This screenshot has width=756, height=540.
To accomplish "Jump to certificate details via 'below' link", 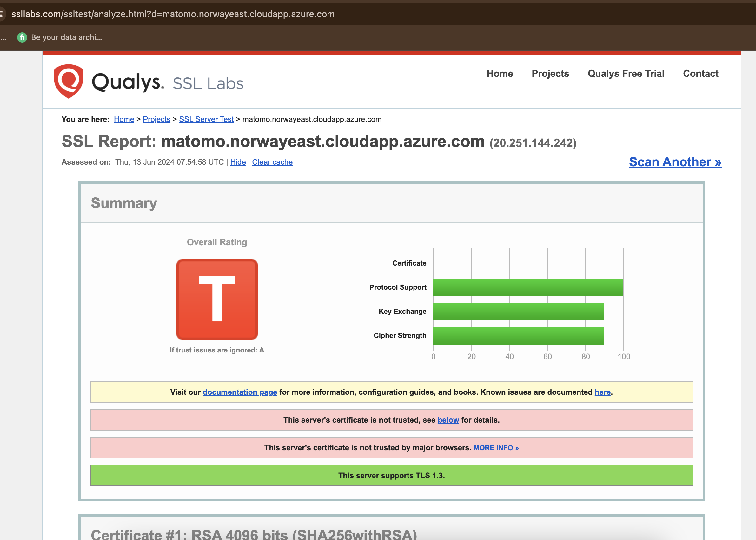I will pyautogui.click(x=448, y=420).
